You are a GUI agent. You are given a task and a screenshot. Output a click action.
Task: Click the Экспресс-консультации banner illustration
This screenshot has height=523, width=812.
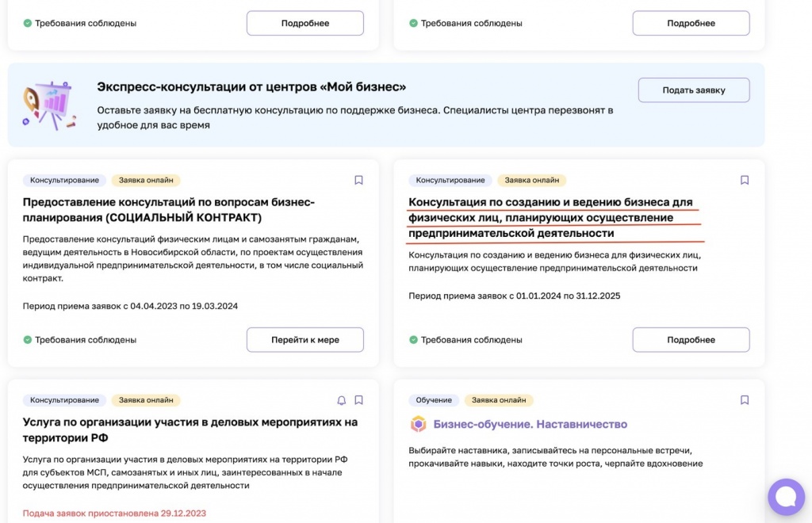[49, 105]
